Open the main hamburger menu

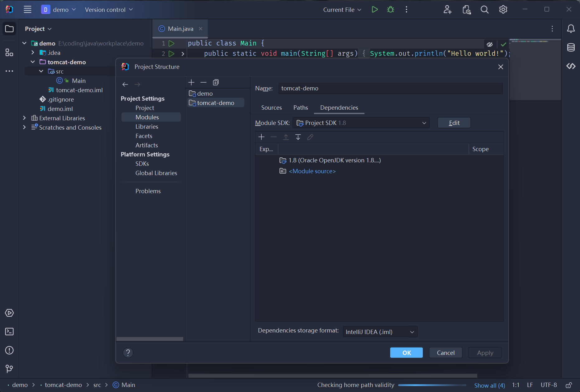coord(27,10)
